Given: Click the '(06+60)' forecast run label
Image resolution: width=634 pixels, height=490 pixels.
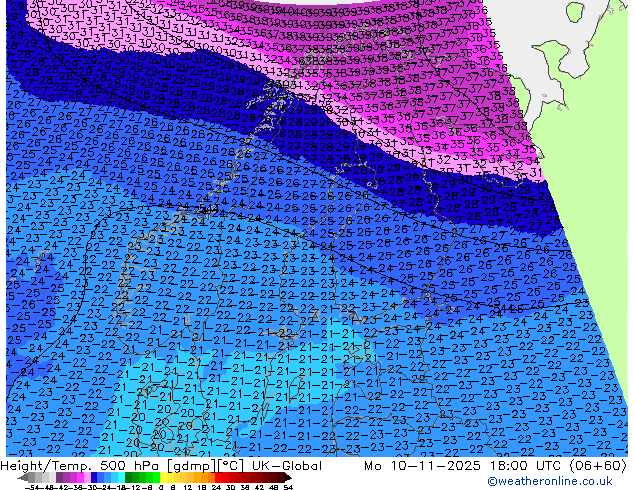Looking at the screenshot, I should [x=598, y=466].
